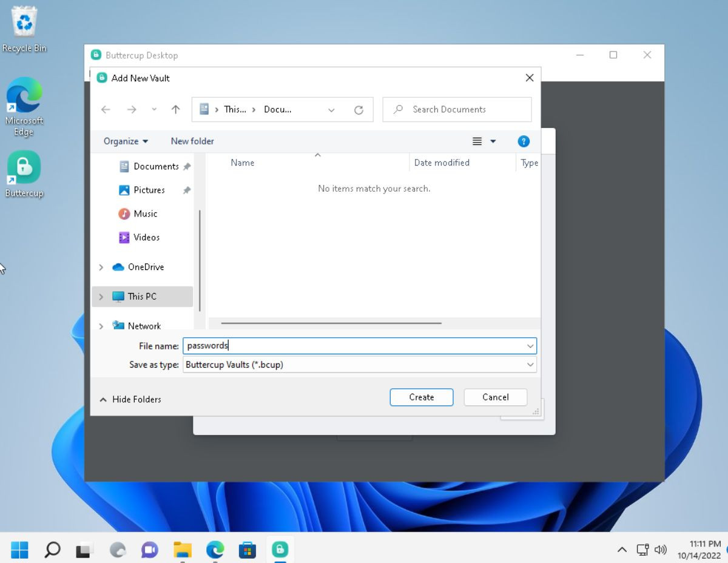Image resolution: width=728 pixels, height=563 pixels.
Task: Click New folder
Action: coord(192,141)
